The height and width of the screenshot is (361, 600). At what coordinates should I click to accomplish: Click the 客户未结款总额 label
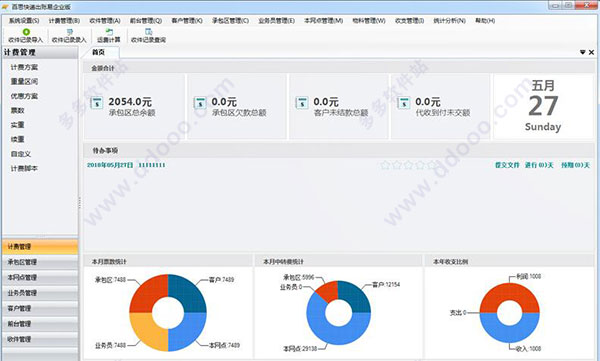(x=341, y=113)
